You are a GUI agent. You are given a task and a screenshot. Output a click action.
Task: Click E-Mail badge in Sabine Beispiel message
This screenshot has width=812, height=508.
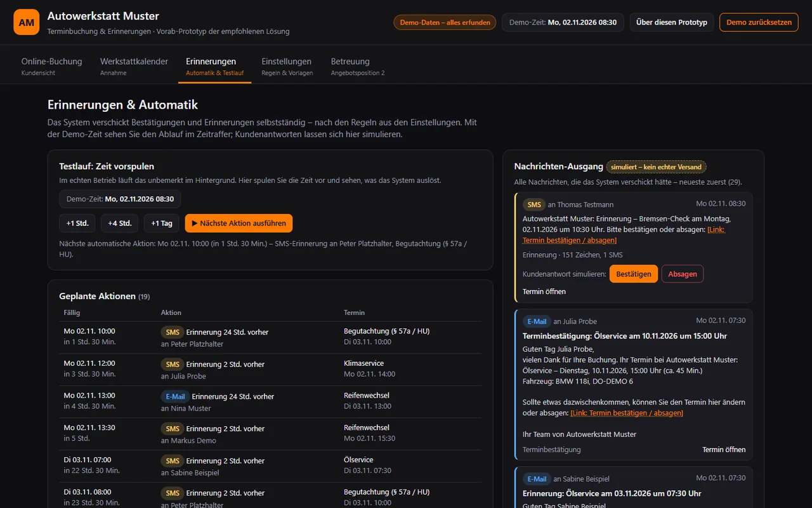click(x=536, y=479)
